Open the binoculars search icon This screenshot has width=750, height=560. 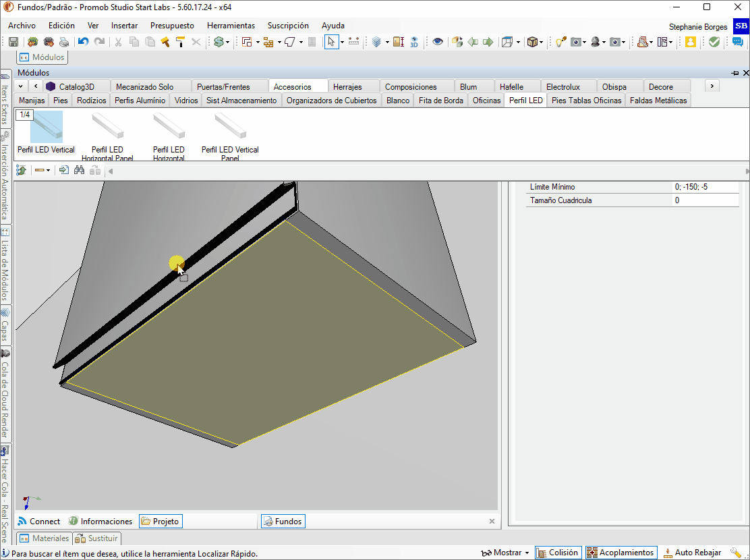point(80,170)
